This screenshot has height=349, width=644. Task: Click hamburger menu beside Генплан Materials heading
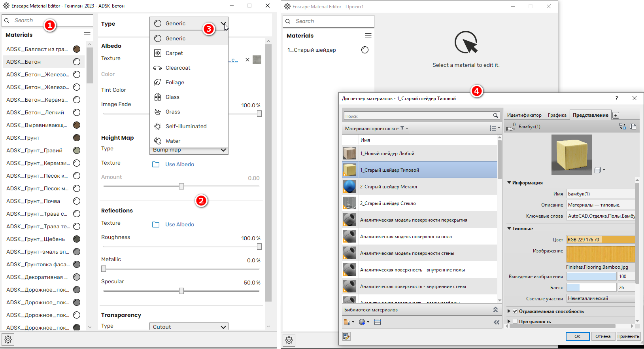coord(87,35)
